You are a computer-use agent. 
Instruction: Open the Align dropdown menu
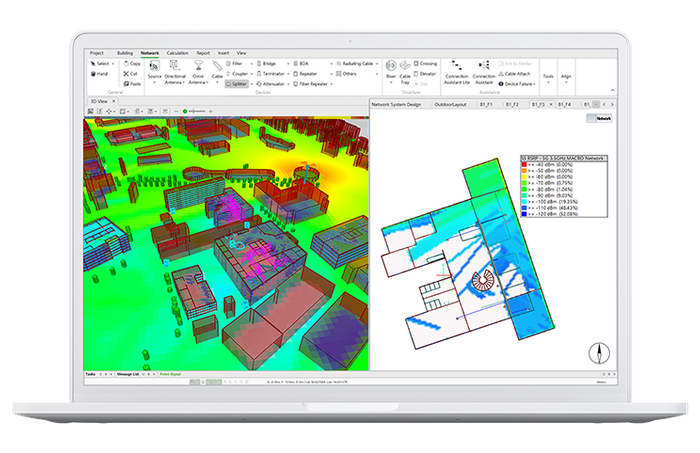tap(566, 76)
